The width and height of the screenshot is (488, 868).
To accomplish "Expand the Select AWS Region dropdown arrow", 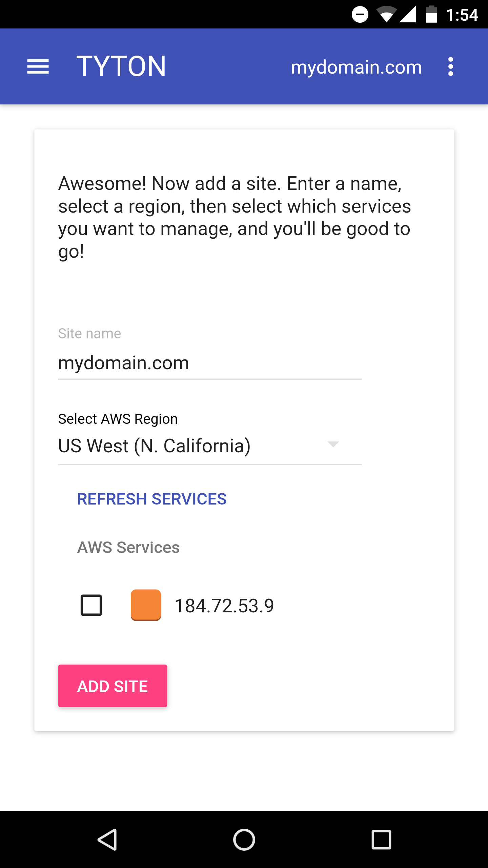I will click(x=333, y=445).
